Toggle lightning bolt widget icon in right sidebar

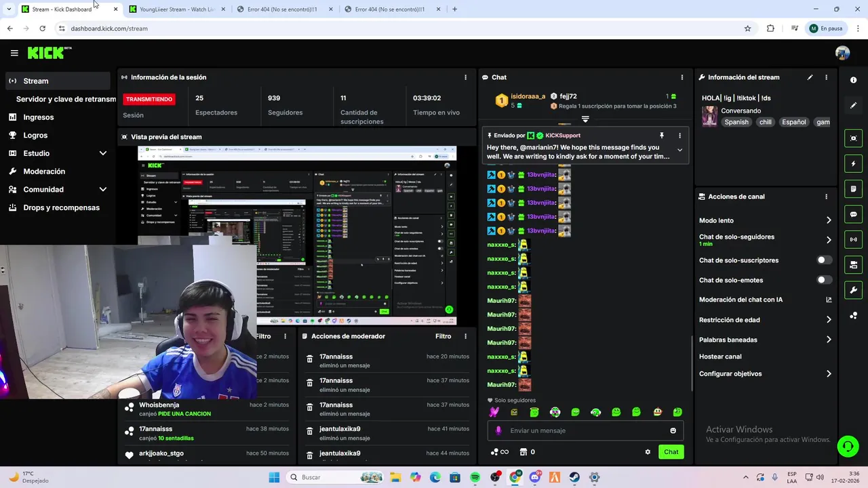853,163
